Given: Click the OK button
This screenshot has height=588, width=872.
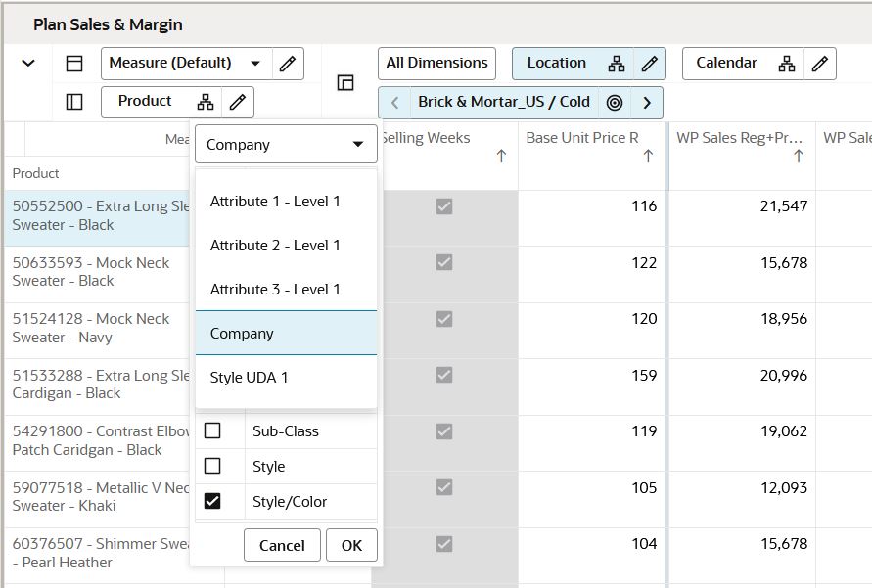Looking at the screenshot, I should click(x=351, y=545).
